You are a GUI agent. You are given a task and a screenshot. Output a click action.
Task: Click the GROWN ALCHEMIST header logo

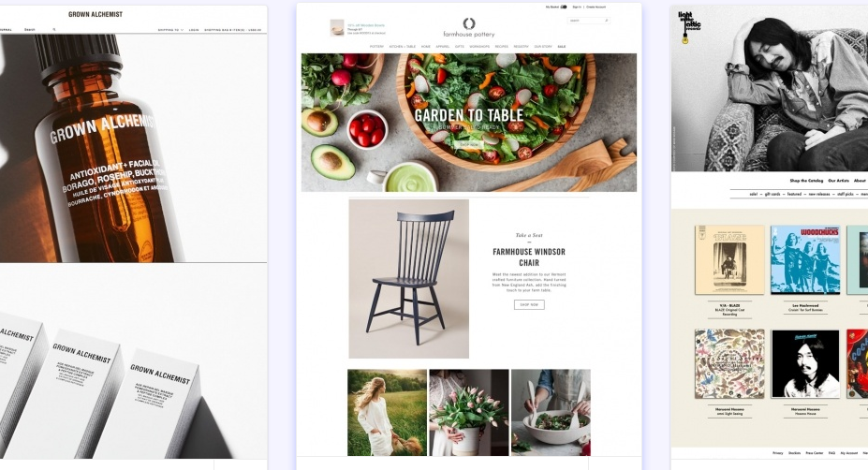(96, 14)
